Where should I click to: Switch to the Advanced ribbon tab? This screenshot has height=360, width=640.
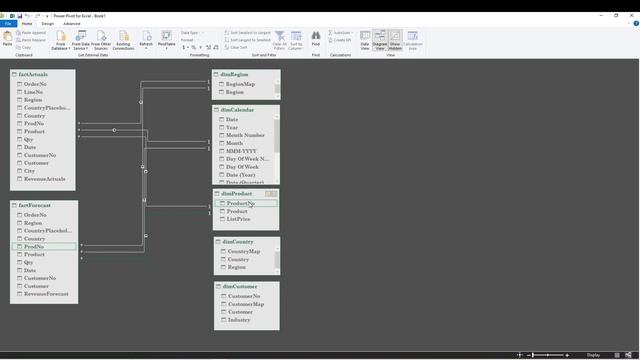(72, 24)
